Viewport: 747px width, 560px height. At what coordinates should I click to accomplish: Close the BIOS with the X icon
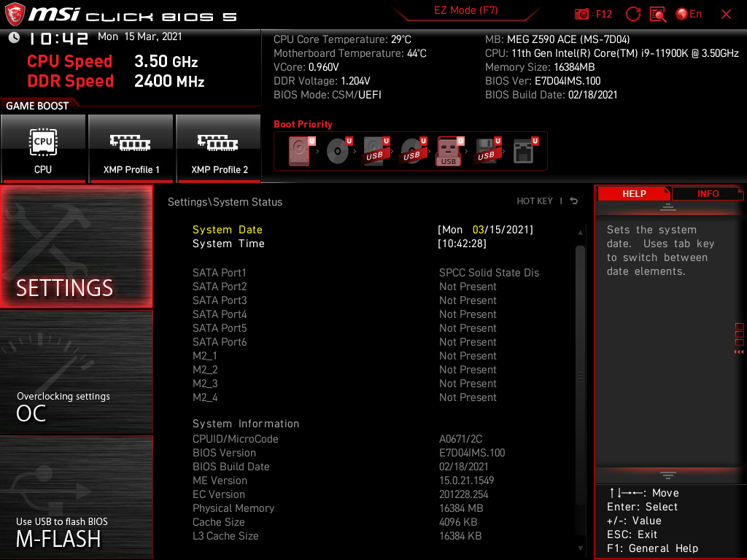(x=726, y=15)
